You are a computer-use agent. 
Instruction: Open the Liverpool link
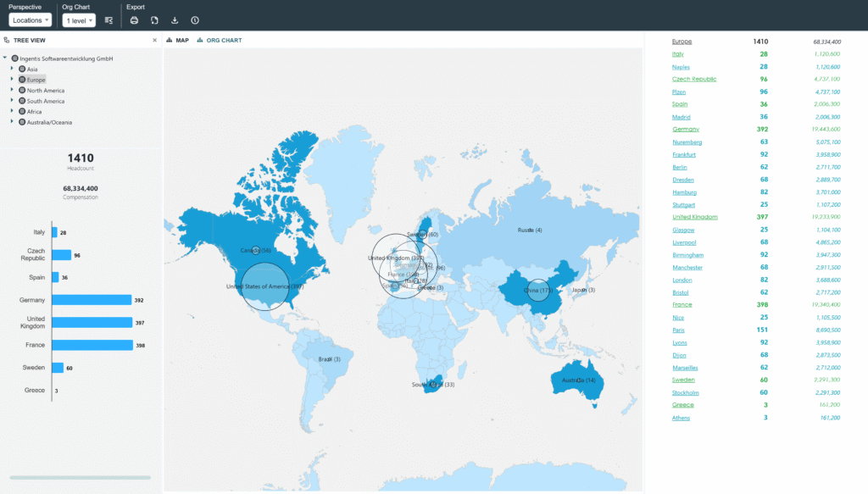[x=684, y=243]
